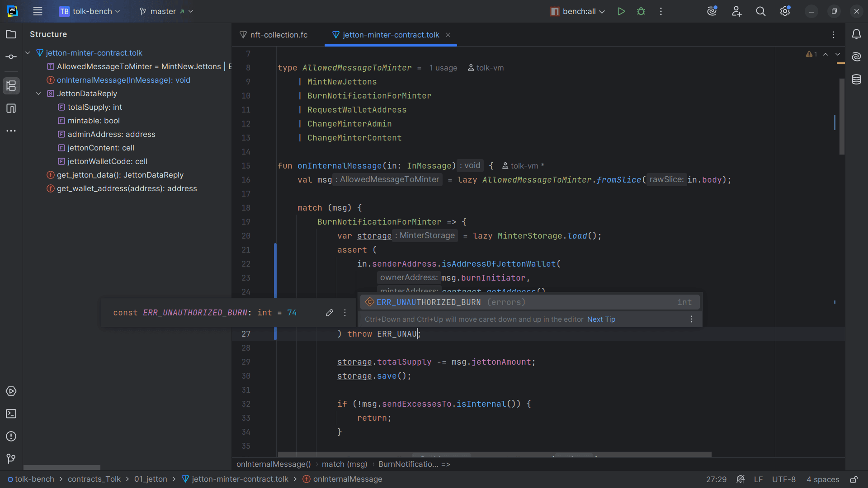Go to next highlighted warning
Screen dimensions: 868x488
[x=838, y=54]
